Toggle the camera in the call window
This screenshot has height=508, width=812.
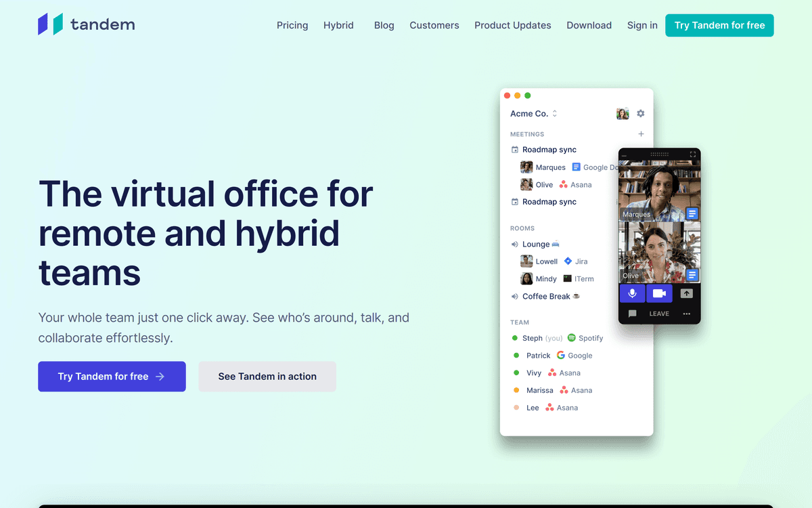(659, 293)
